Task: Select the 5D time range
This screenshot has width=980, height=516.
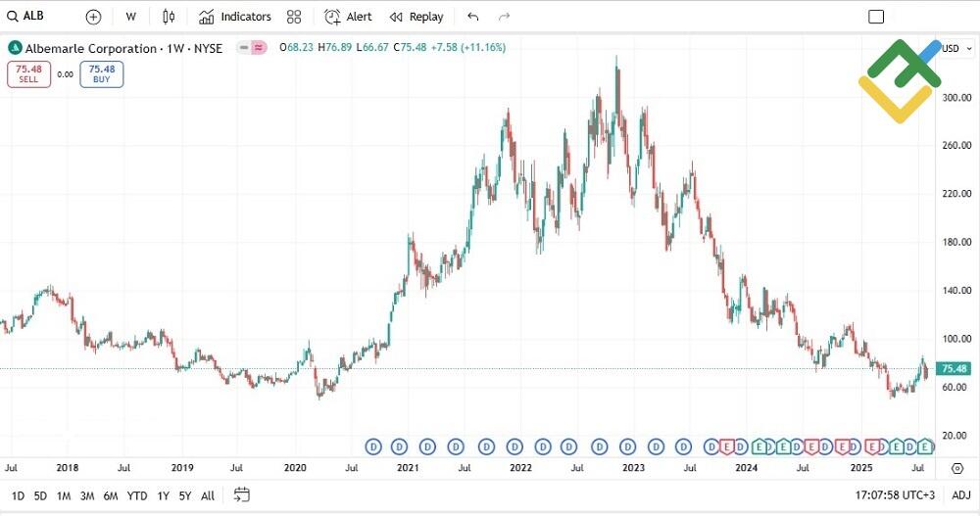Action: pyautogui.click(x=40, y=496)
